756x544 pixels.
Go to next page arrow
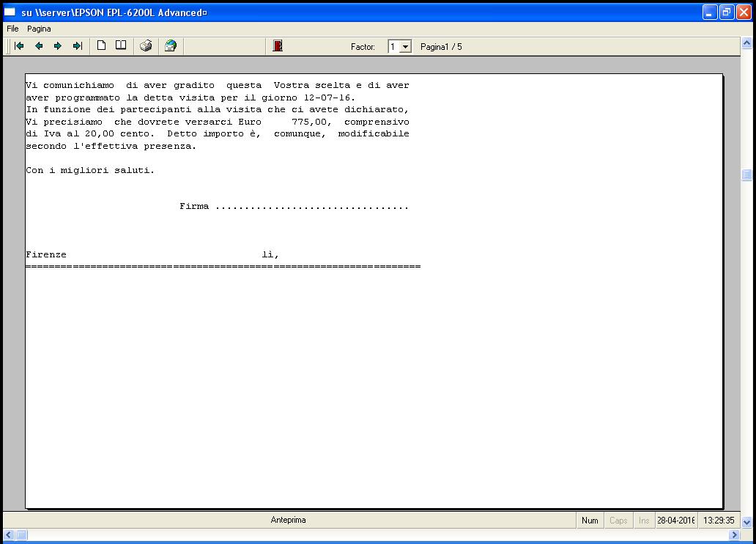[x=58, y=46]
